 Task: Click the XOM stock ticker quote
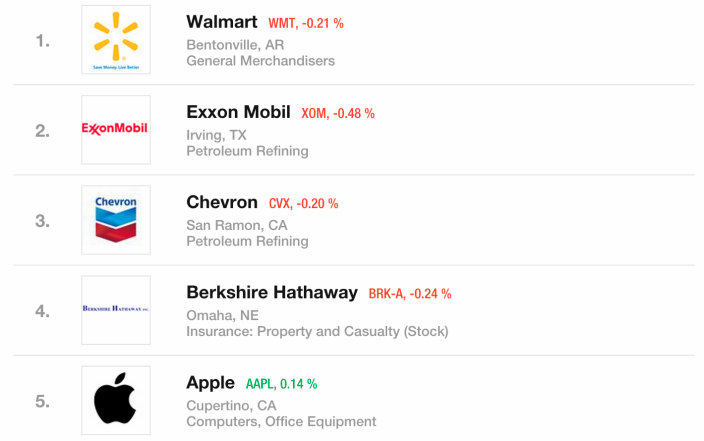[338, 113]
